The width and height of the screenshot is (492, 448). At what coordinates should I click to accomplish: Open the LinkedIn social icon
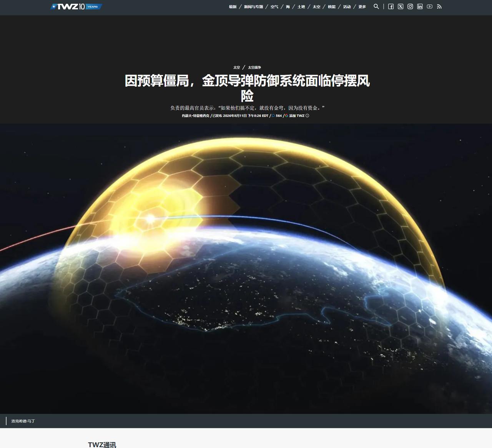420,7
